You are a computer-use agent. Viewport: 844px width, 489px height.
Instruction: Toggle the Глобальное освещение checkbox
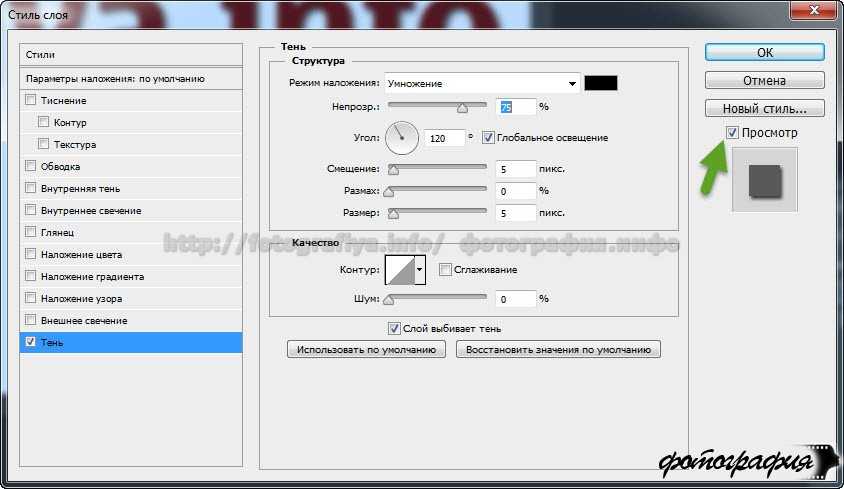pos(489,138)
